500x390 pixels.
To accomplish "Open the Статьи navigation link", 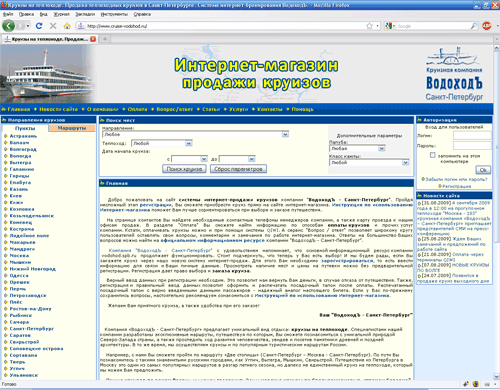I will click(x=211, y=109).
